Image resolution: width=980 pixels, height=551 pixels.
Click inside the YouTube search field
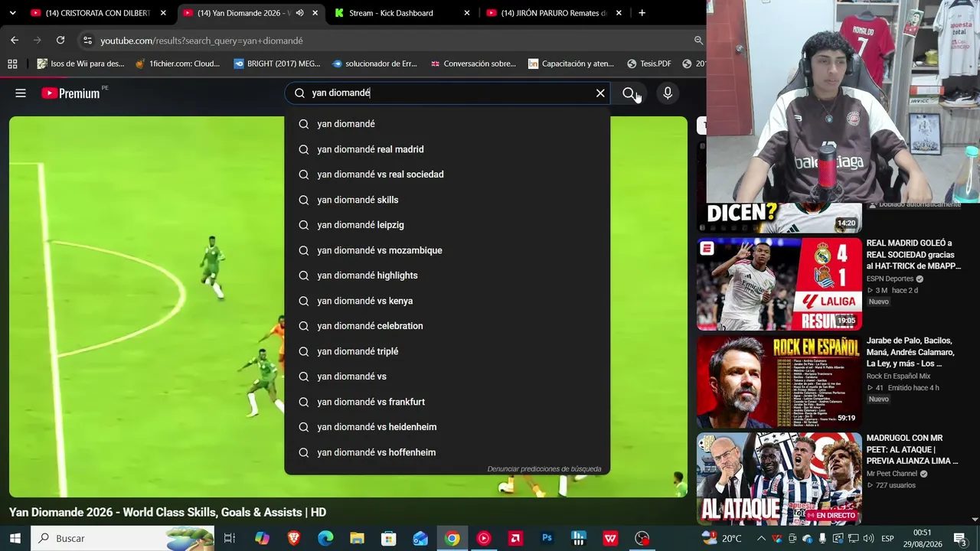[x=448, y=93]
